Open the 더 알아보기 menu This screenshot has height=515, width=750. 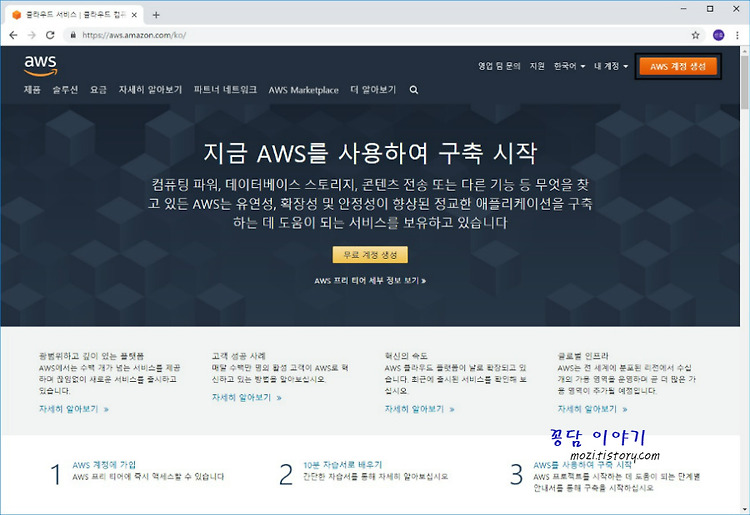click(373, 90)
